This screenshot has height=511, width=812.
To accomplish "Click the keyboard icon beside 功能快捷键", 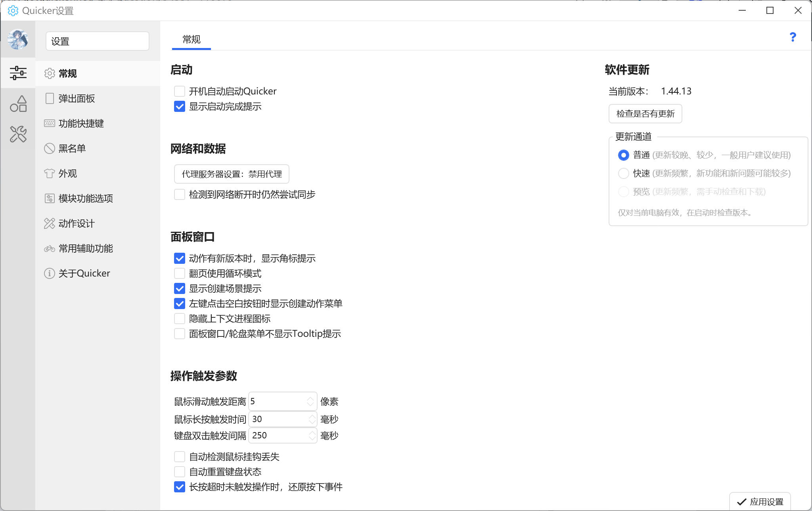I will pos(50,123).
